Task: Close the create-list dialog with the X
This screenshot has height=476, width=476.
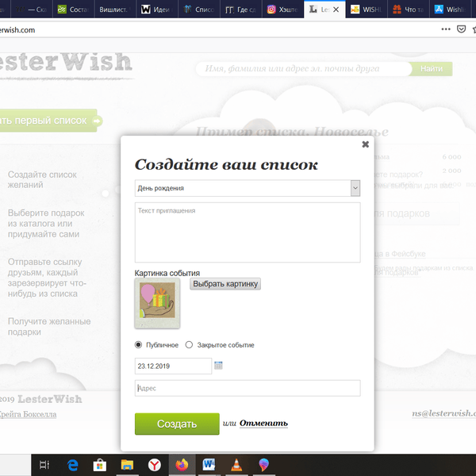Action: point(365,144)
